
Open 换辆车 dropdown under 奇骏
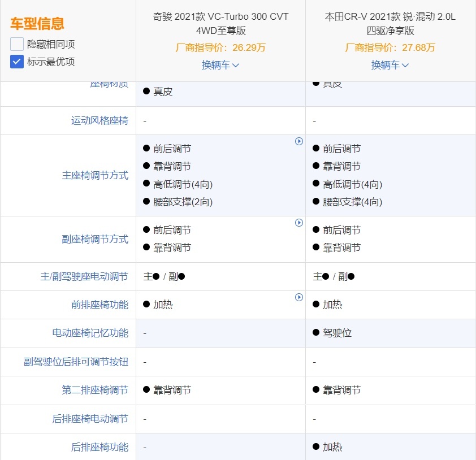point(220,65)
